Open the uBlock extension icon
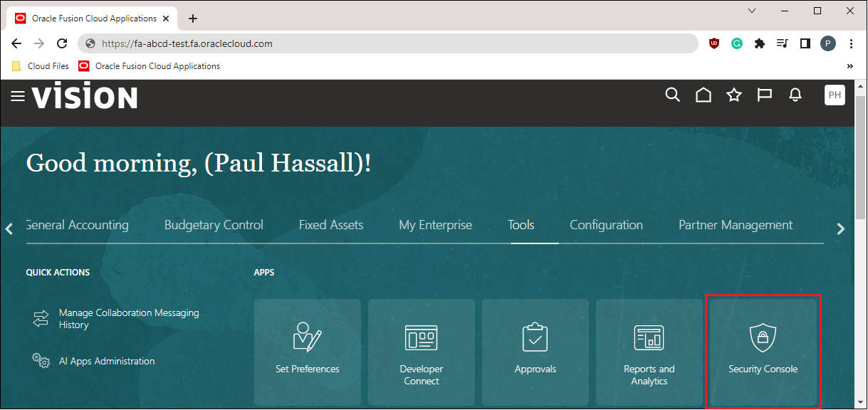 (x=714, y=43)
